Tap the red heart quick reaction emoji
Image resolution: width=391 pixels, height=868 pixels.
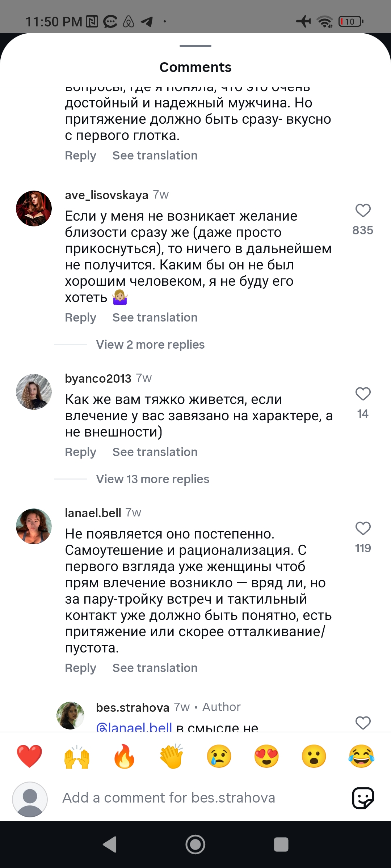click(29, 756)
